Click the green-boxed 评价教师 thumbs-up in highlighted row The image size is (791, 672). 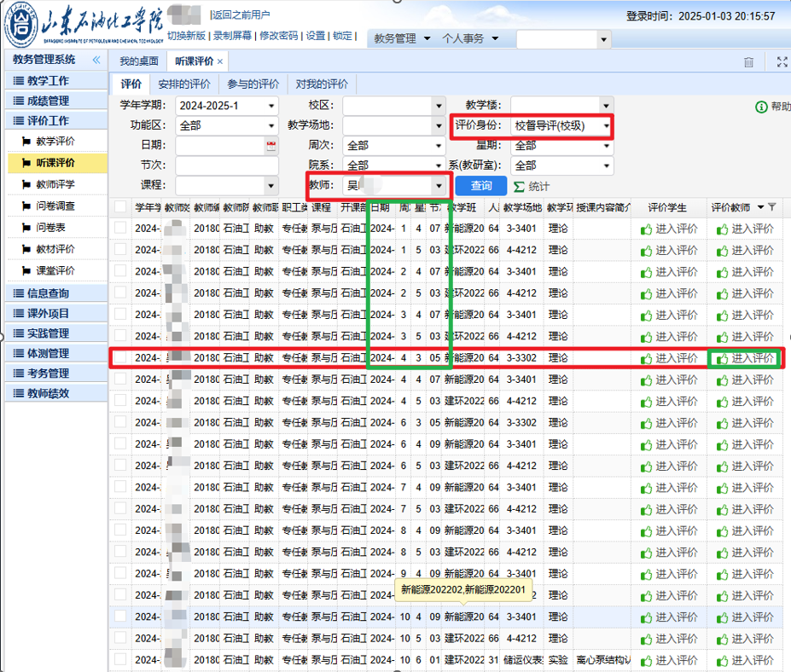(x=723, y=358)
